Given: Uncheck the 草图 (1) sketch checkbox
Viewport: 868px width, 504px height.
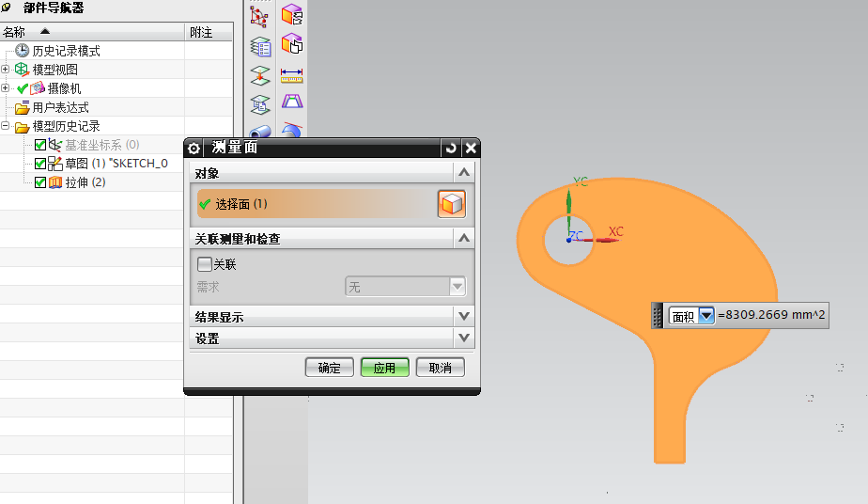Looking at the screenshot, I should [x=39, y=164].
